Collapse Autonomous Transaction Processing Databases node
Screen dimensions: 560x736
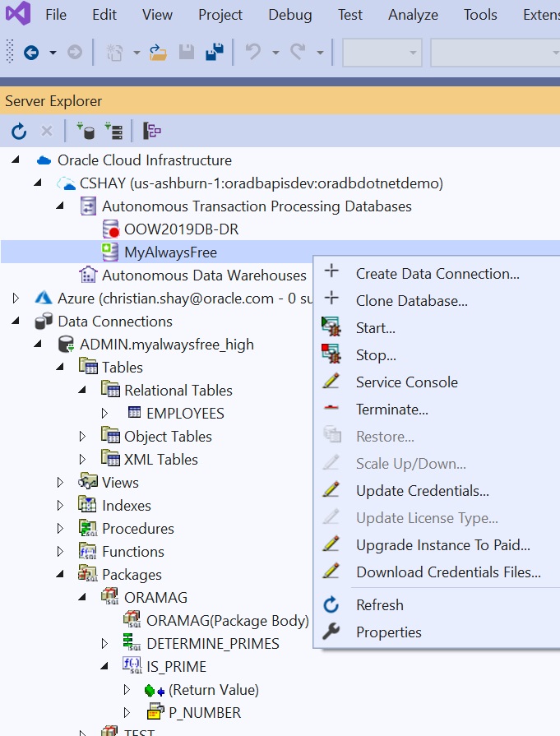[x=59, y=206]
